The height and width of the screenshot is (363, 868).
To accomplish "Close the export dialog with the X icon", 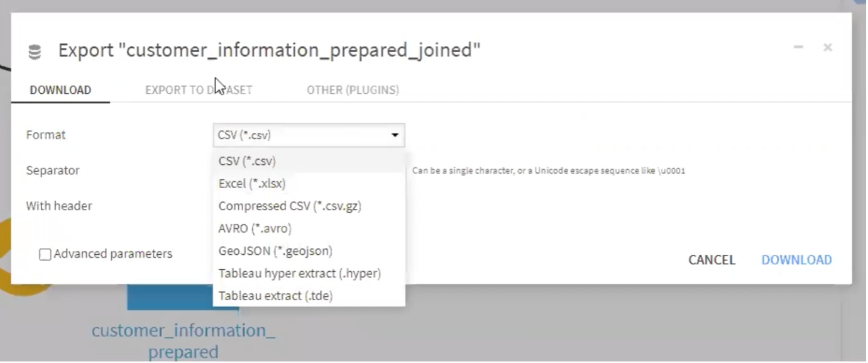I will pos(828,47).
